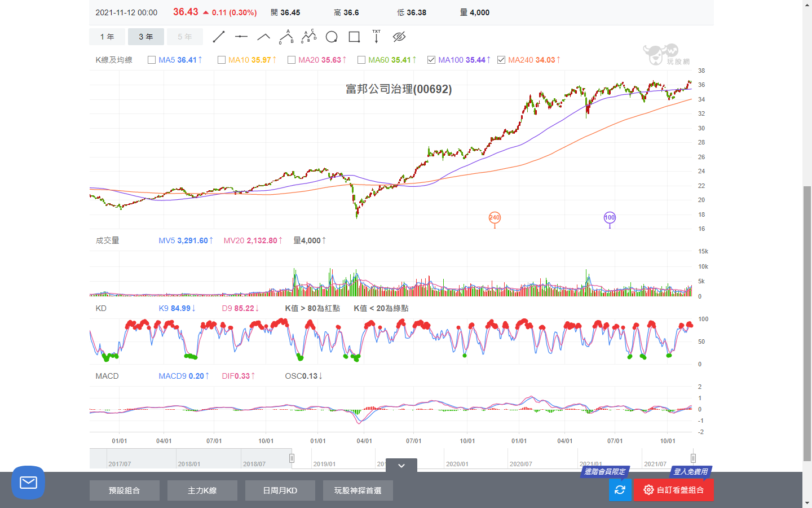Screen dimensions: 812x508
Task: Pick the circle drawing tool
Action: [332, 37]
